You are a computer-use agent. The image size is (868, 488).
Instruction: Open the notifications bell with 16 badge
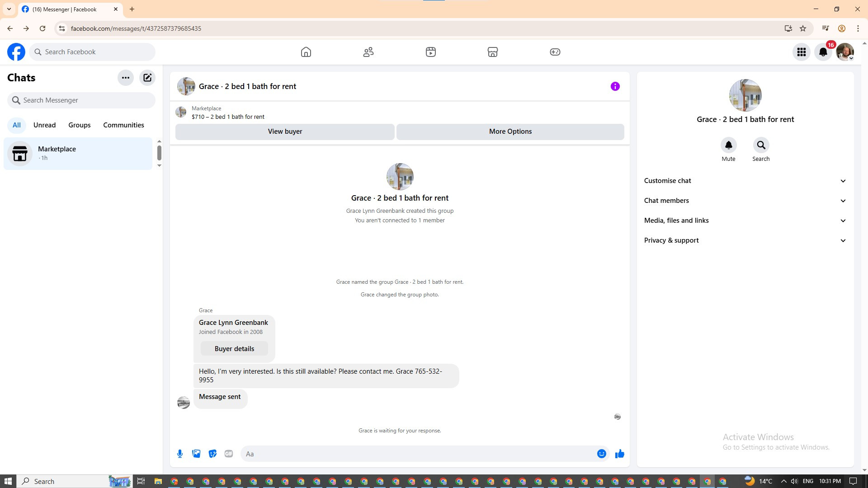pyautogui.click(x=823, y=52)
